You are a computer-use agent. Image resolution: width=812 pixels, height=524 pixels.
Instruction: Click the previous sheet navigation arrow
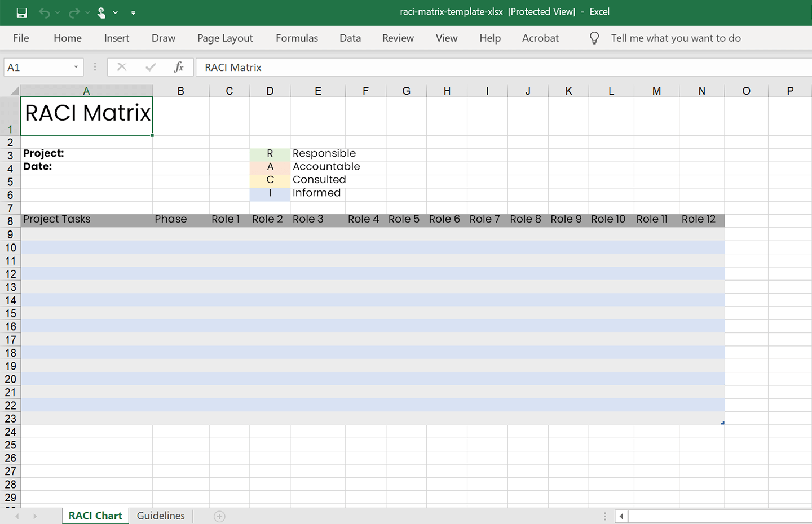(17, 516)
